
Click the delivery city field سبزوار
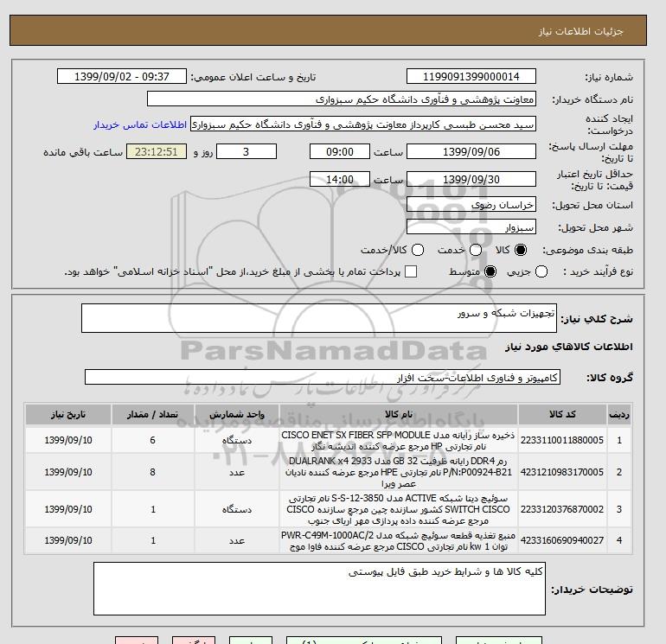pyautogui.click(x=471, y=227)
